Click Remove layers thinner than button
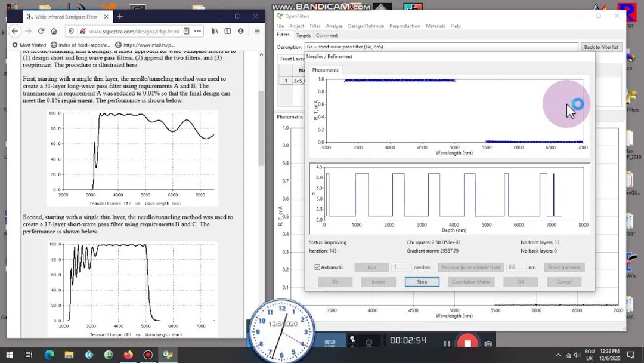The height and width of the screenshot is (363, 644). pos(470,267)
